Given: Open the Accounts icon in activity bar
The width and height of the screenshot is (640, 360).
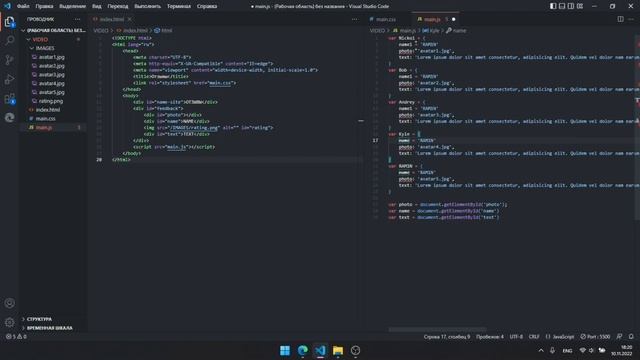Looking at the screenshot, I should pos(9,303).
